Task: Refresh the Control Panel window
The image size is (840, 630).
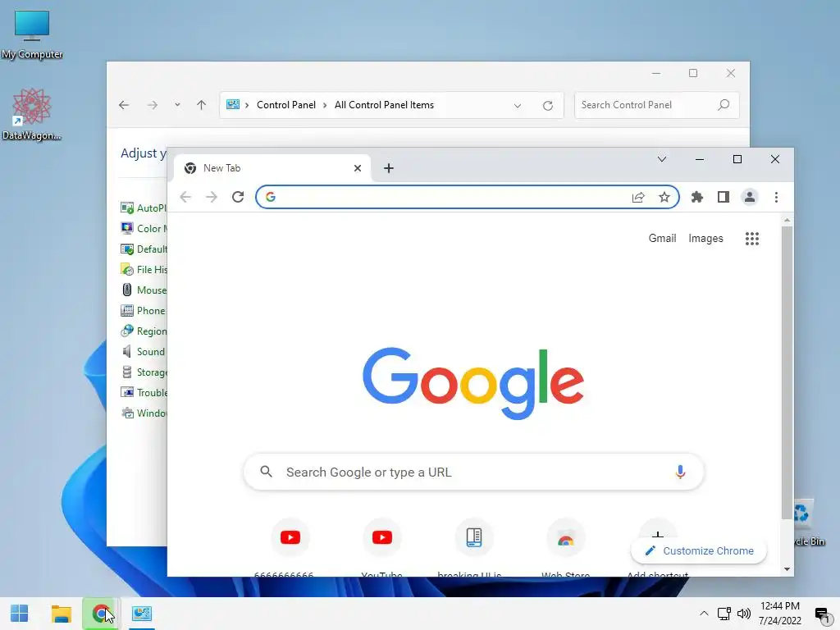Action: point(547,106)
